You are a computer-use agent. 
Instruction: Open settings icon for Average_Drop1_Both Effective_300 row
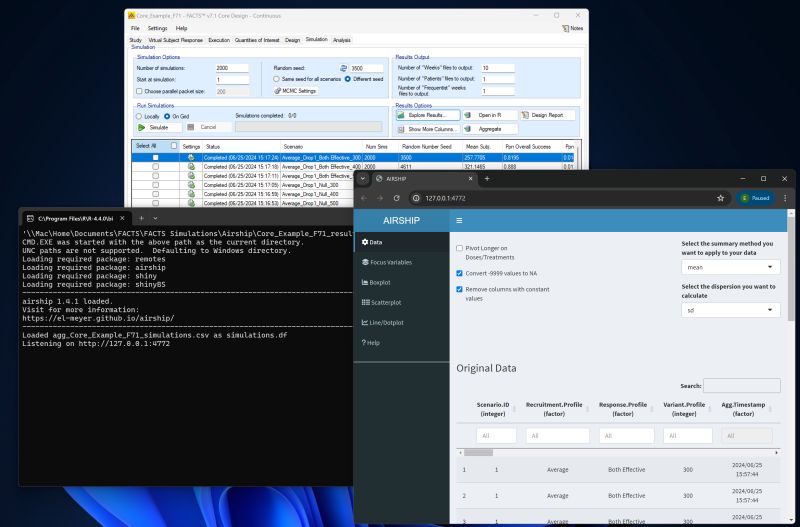pyautogui.click(x=191, y=158)
